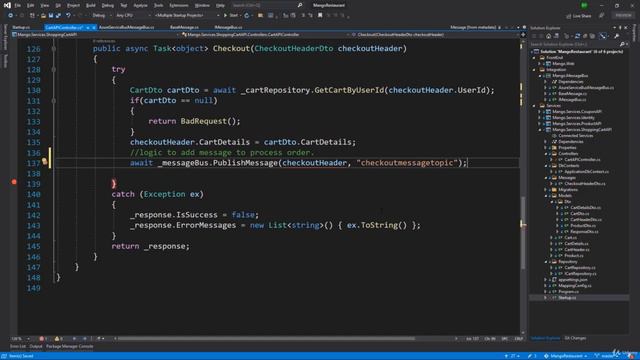Click the Solution Explorer search magnifier icon
640x360 pixels.
pyautogui.click(x=622, y=44)
